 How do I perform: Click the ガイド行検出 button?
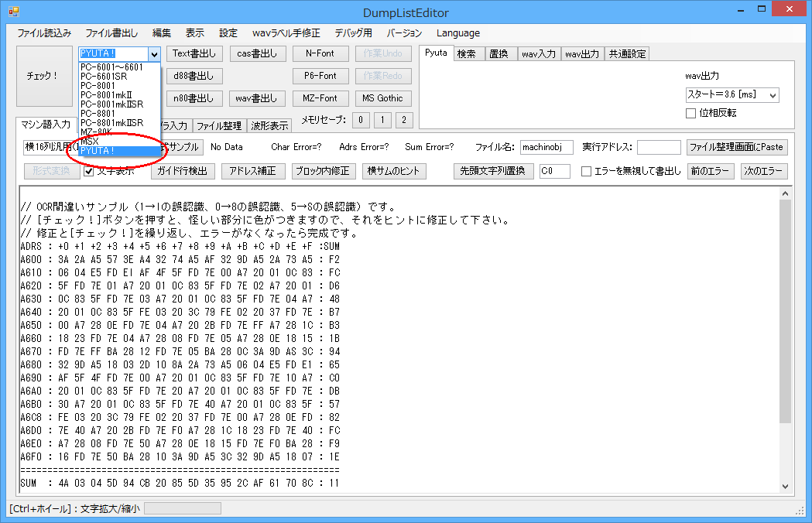[x=182, y=172]
